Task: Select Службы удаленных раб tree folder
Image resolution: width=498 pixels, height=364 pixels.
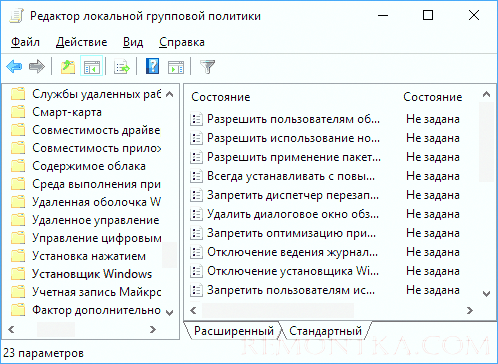Action: [x=86, y=94]
